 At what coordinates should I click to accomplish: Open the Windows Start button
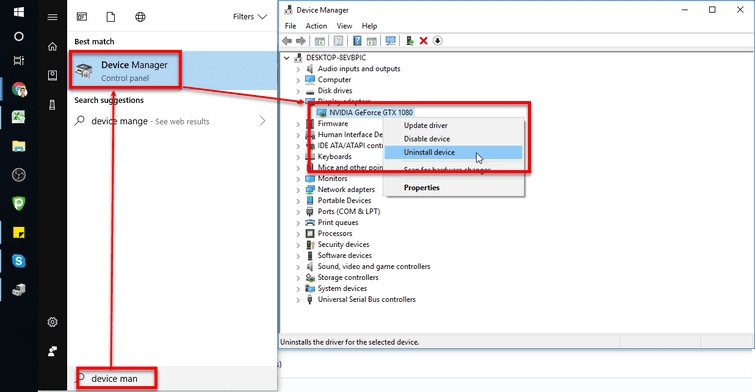coord(19,12)
